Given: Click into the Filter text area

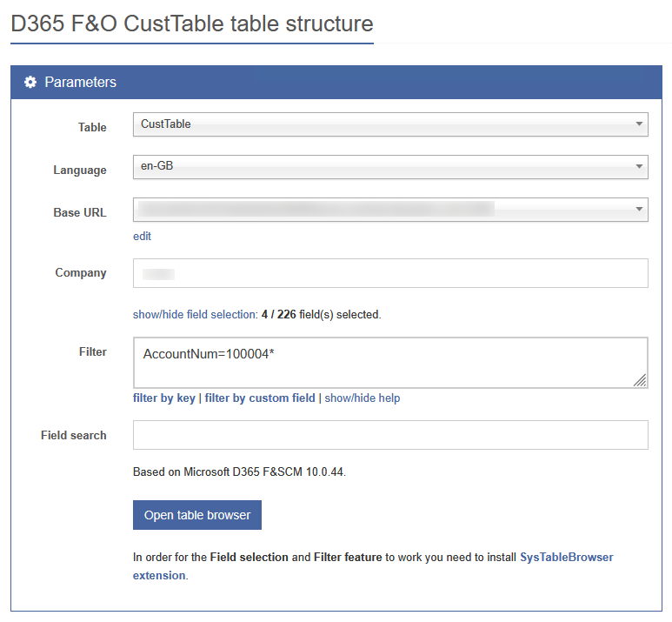Looking at the screenshot, I should [x=390, y=363].
